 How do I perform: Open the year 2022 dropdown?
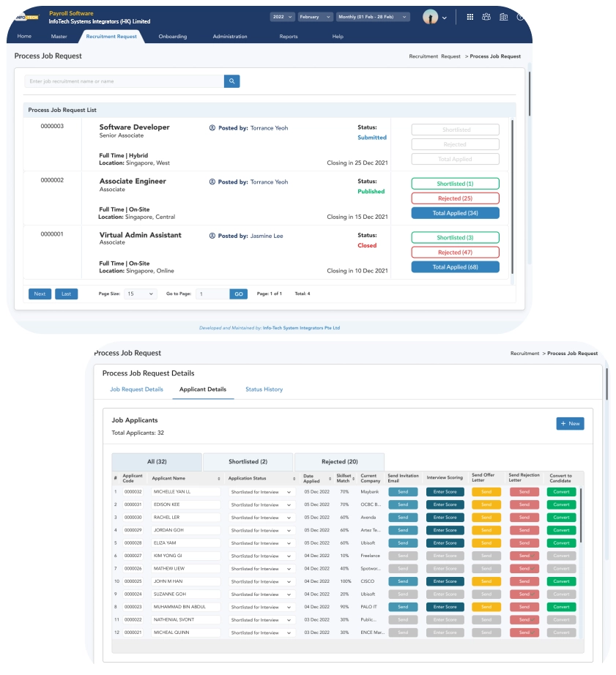[282, 16]
